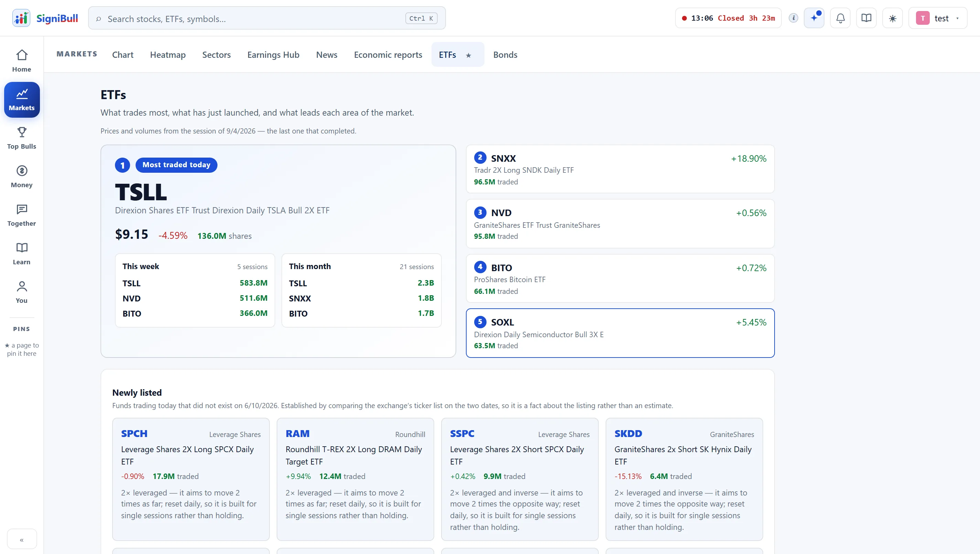Open the AI sparkle assistant button
This screenshot has height=554, width=980.
coord(814,18)
